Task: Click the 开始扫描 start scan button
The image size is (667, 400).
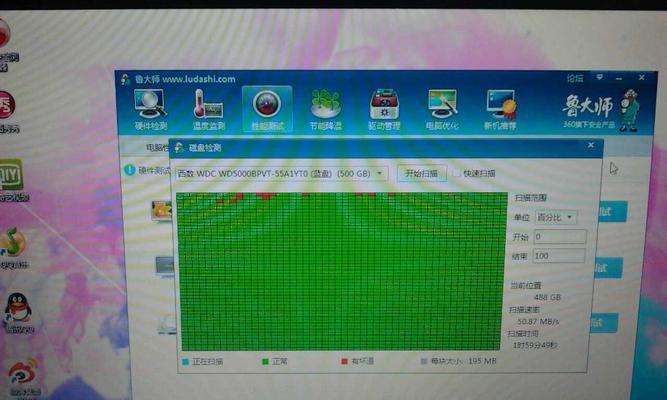Action: click(x=422, y=173)
